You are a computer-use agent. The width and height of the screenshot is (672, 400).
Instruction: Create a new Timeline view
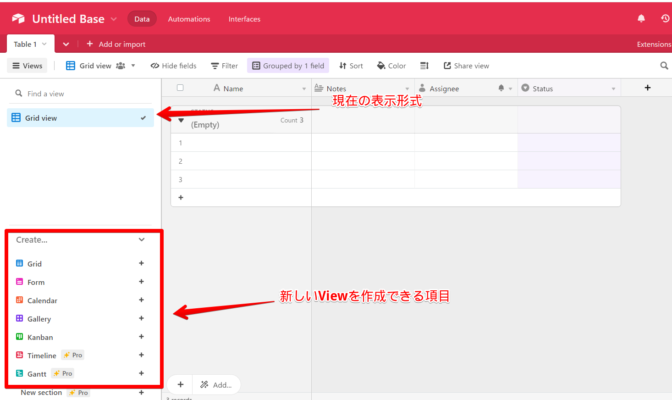141,355
